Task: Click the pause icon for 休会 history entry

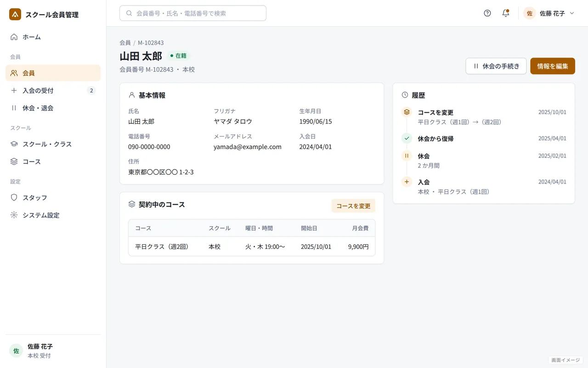Action: [x=407, y=155]
